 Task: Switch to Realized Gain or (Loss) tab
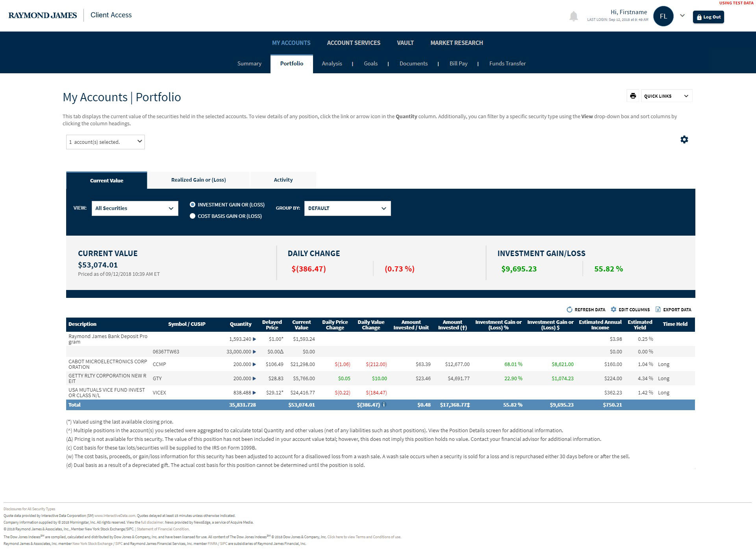click(x=198, y=180)
